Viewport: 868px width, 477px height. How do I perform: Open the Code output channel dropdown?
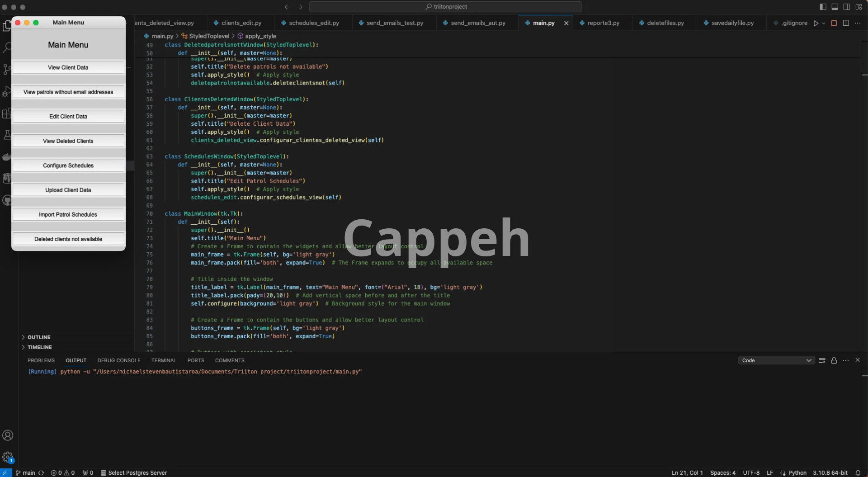point(776,360)
